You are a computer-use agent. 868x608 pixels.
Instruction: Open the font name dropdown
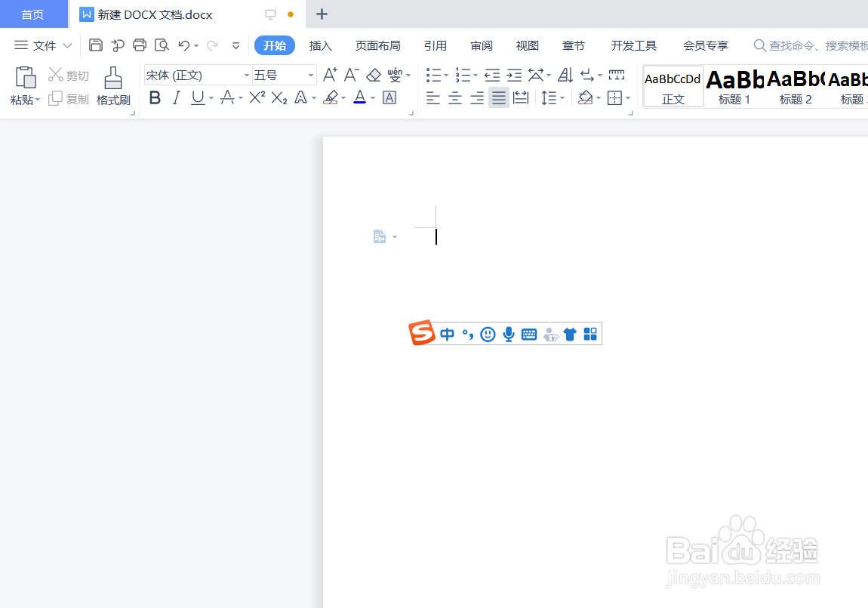pyautogui.click(x=246, y=75)
